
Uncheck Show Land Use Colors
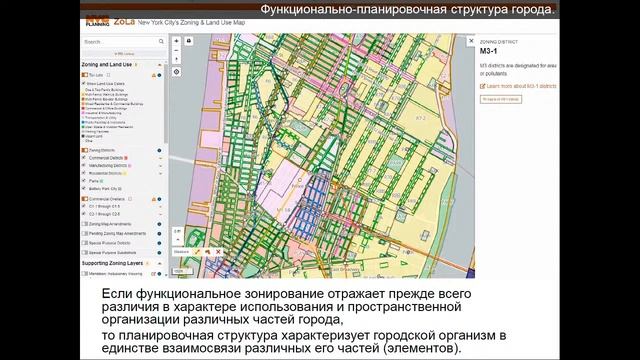[x=84, y=83]
